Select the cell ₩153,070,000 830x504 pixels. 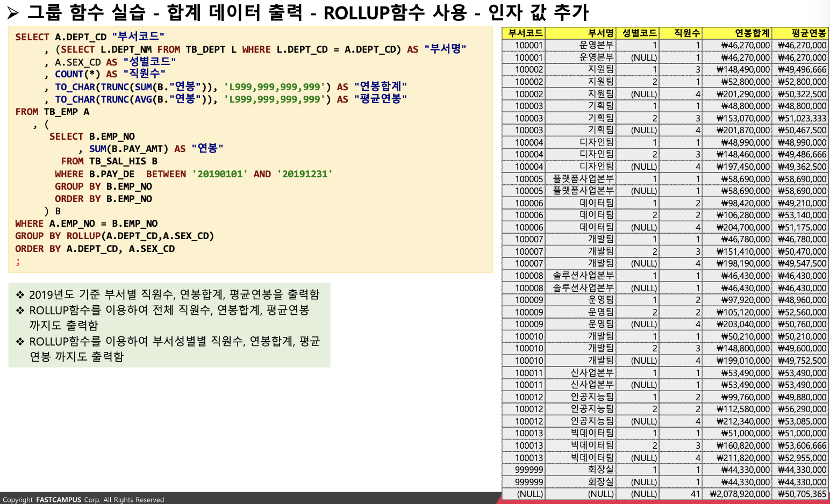737,118
